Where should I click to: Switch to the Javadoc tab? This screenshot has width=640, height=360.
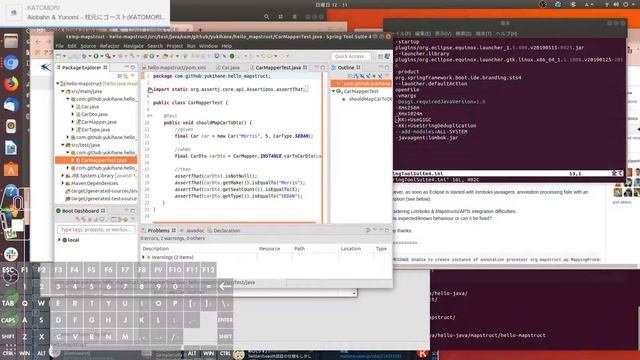pyautogui.click(x=192, y=231)
